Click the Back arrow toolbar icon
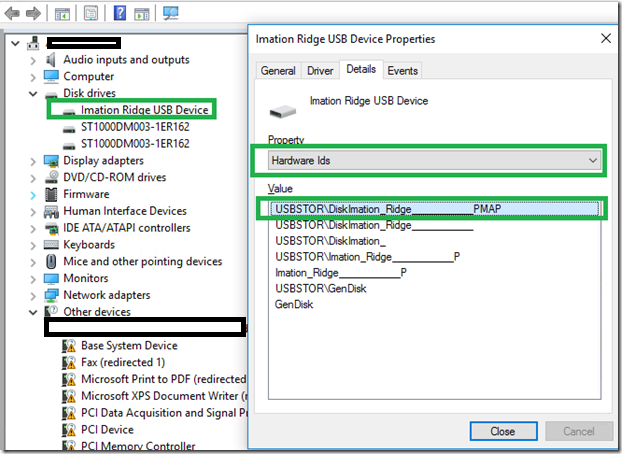 click(12, 13)
